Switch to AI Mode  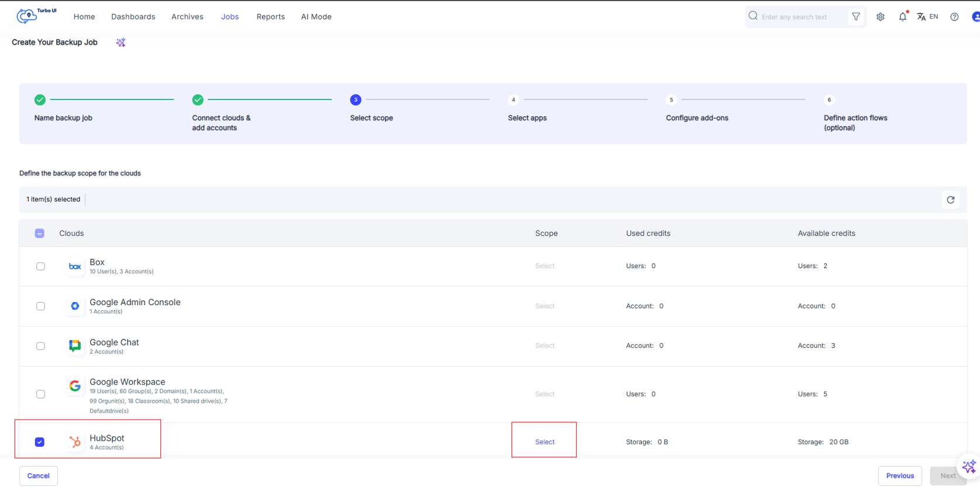coord(317,17)
